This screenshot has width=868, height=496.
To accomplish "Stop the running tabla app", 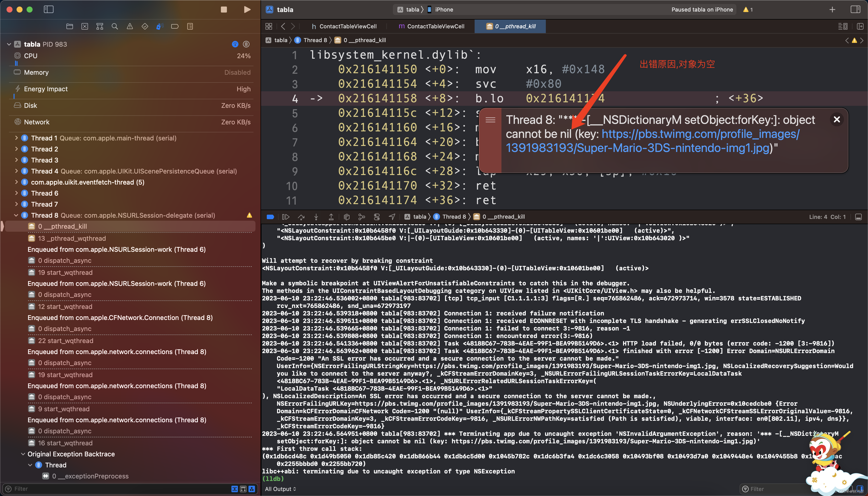I will point(224,10).
